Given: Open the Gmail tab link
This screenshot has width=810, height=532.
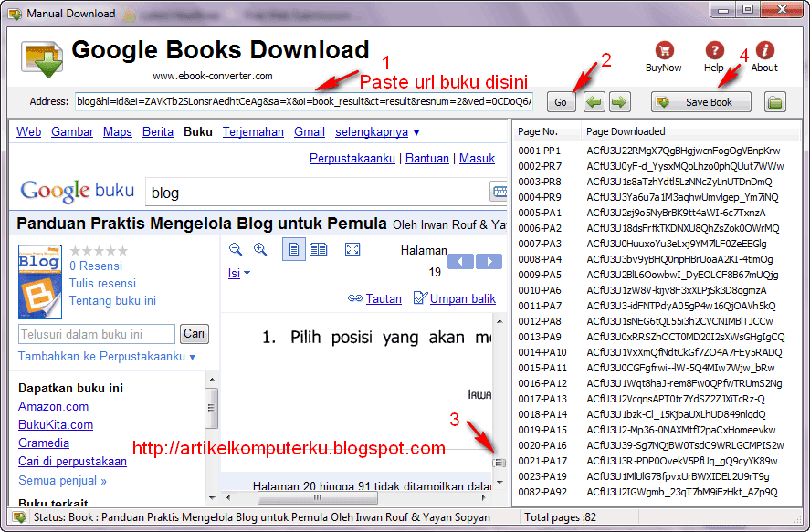Looking at the screenshot, I should (310, 132).
